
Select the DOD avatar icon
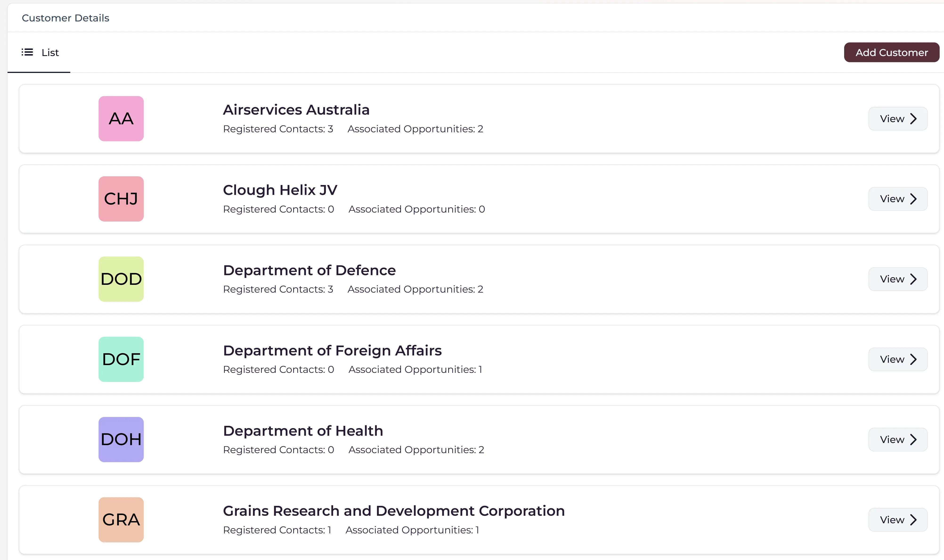(121, 279)
